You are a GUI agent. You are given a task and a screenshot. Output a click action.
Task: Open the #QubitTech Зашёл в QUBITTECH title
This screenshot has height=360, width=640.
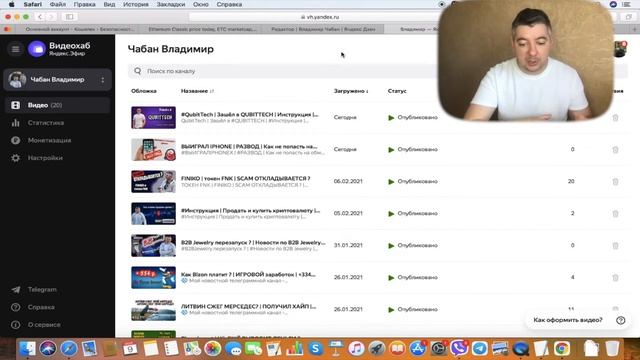[x=250, y=114]
